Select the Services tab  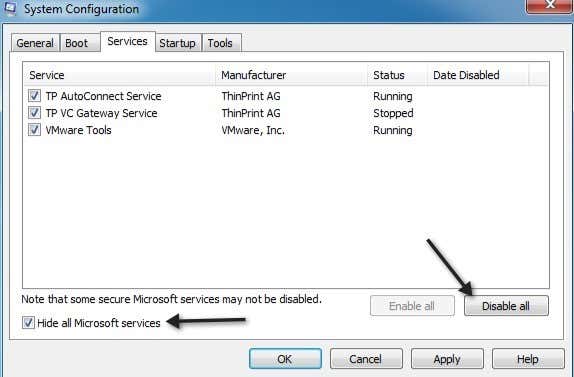127,41
